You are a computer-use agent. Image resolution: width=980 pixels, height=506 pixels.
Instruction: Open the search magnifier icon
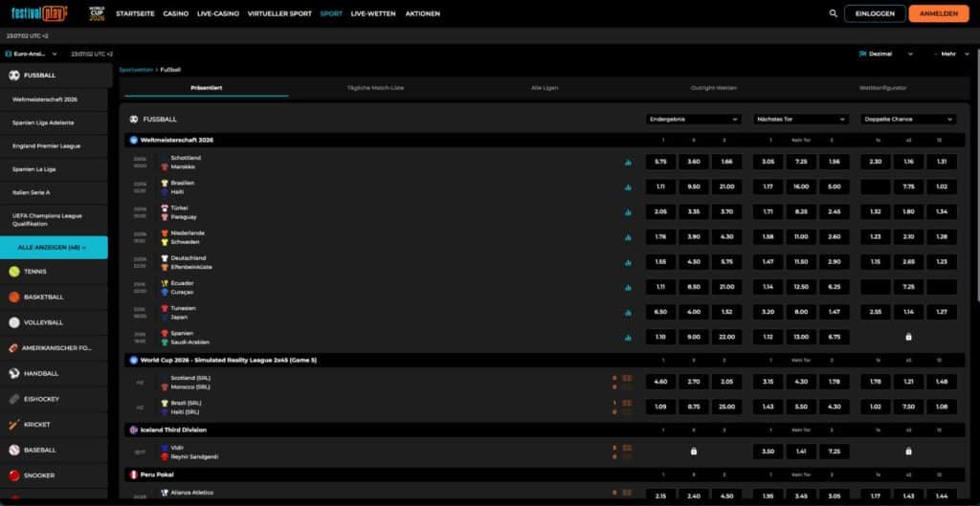click(x=833, y=13)
